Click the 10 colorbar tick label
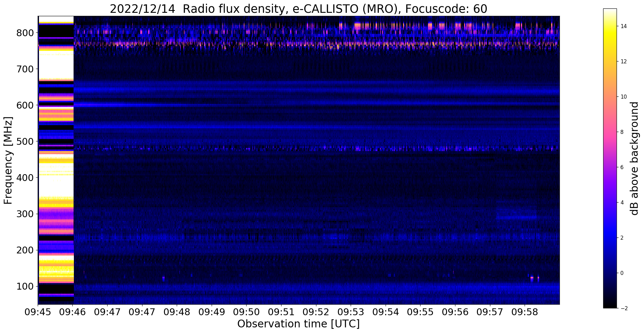644x333 pixels. (x=623, y=97)
